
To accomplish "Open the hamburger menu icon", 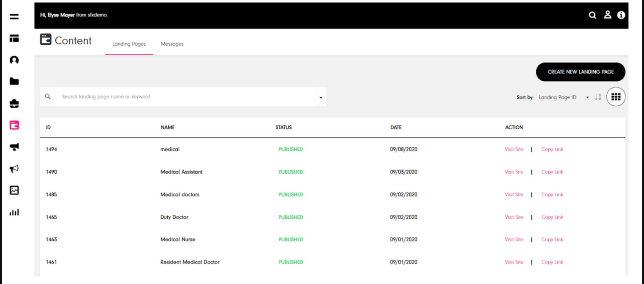I will coord(14,16).
